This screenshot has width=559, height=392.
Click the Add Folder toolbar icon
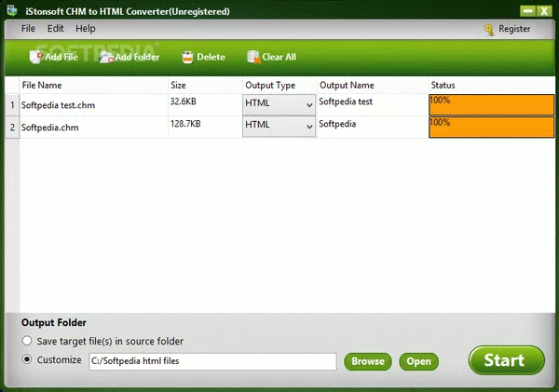pyautogui.click(x=106, y=57)
